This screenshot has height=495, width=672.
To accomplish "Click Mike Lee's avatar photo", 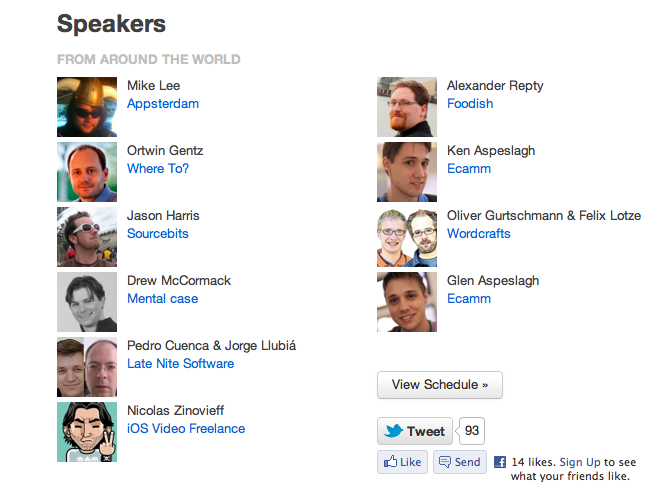I will 87,107.
